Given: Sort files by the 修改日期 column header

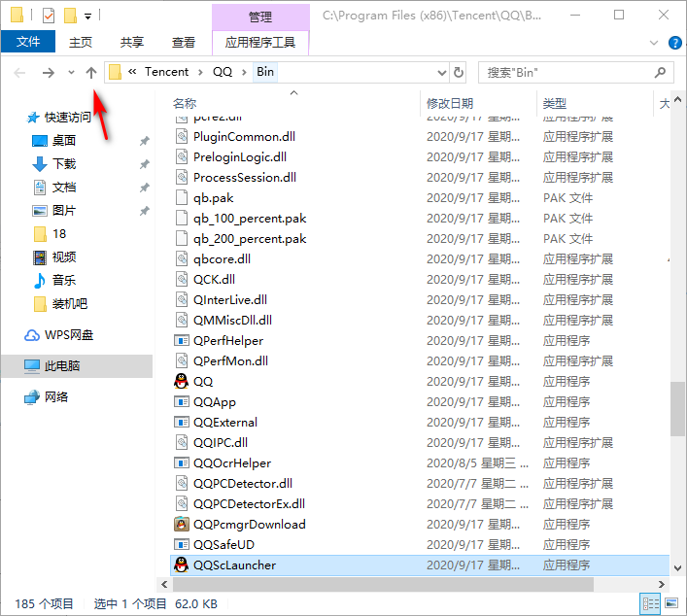Looking at the screenshot, I should [x=450, y=103].
